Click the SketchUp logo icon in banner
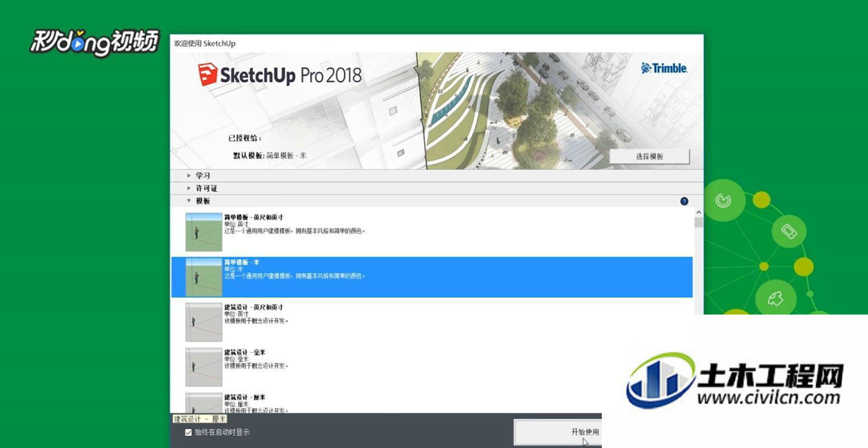The image size is (868, 448). pyautogui.click(x=207, y=75)
